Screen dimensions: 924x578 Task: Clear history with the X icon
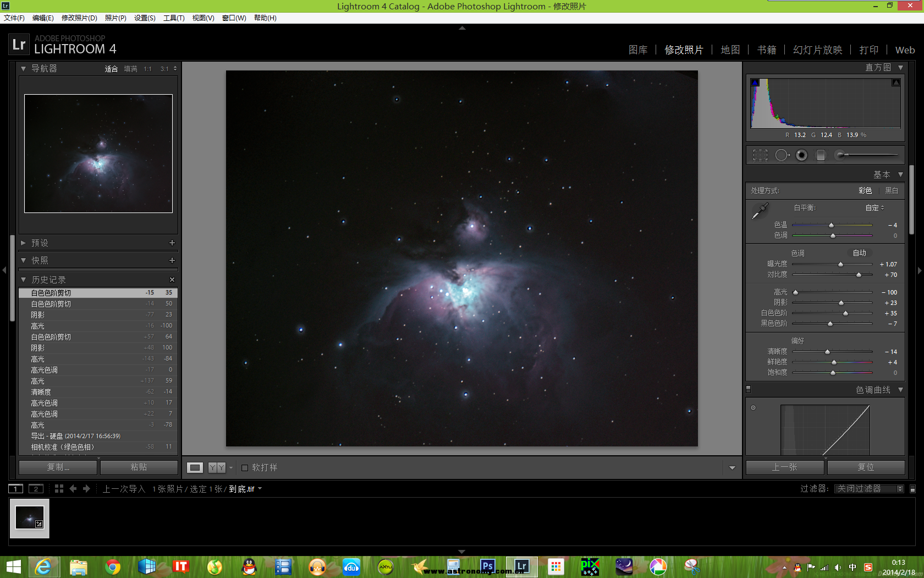[x=172, y=280]
